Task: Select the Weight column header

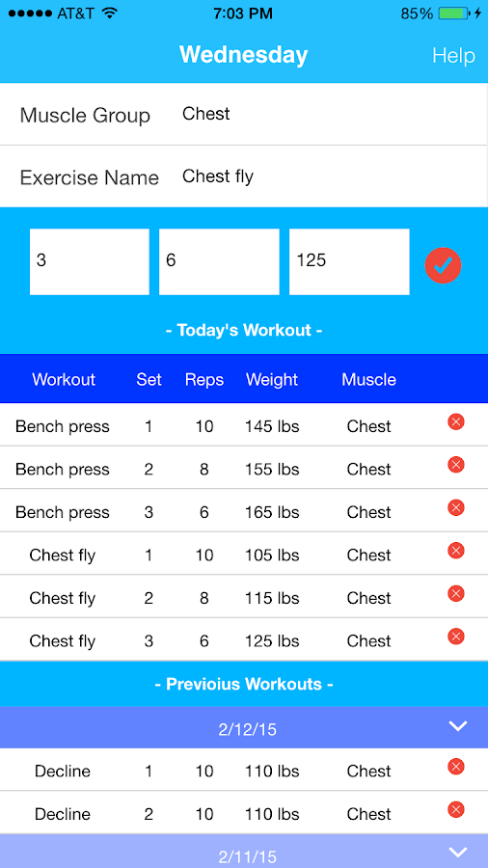Action: tap(272, 380)
